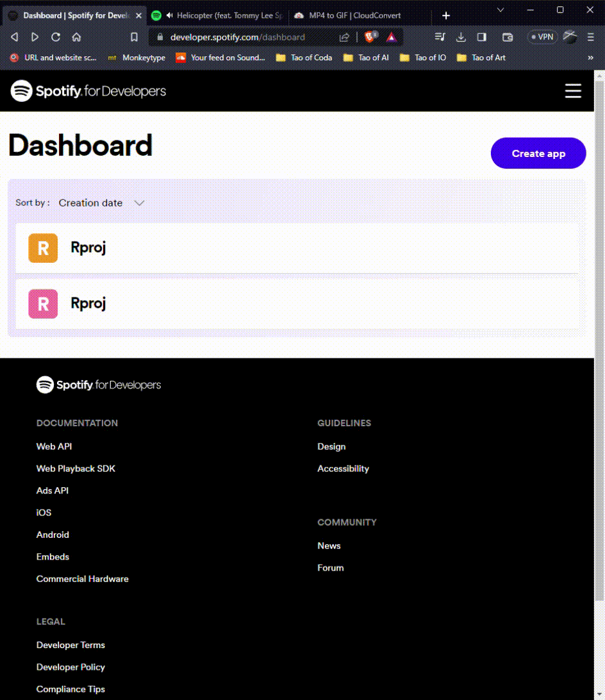Open the Tao of Art bookmark folder
This screenshot has height=700, width=605.
click(x=481, y=58)
